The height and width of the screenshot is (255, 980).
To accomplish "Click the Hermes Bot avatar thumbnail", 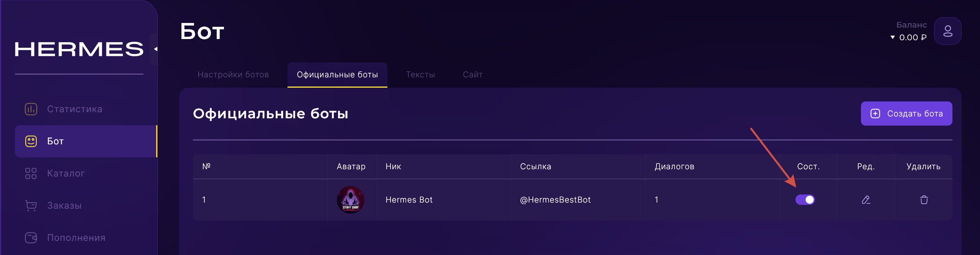I will click(351, 199).
